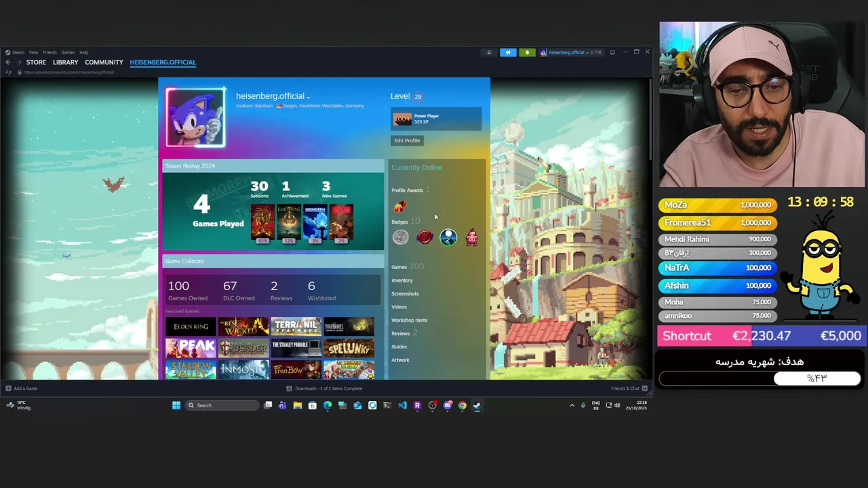The image size is (868, 488).
Task: Select the Stardew Valley game thumbnail
Action: [191, 370]
